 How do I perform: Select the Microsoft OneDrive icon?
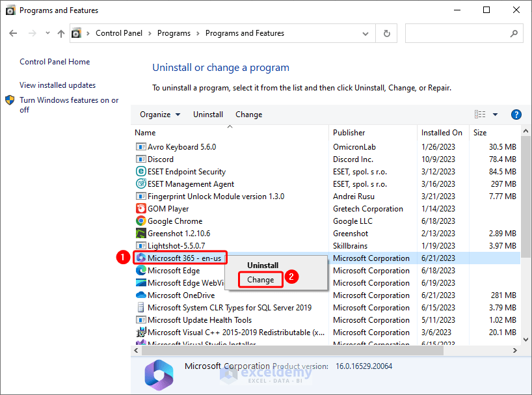point(140,295)
